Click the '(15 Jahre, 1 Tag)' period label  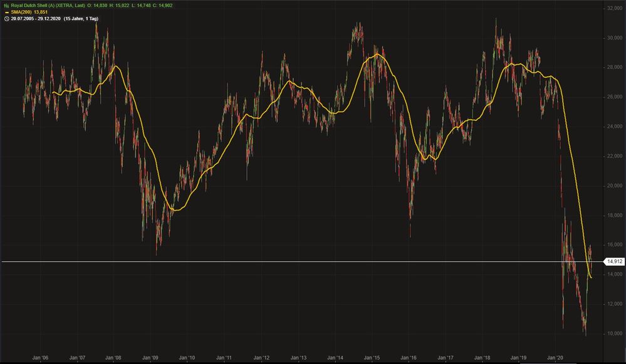(81, 19)
